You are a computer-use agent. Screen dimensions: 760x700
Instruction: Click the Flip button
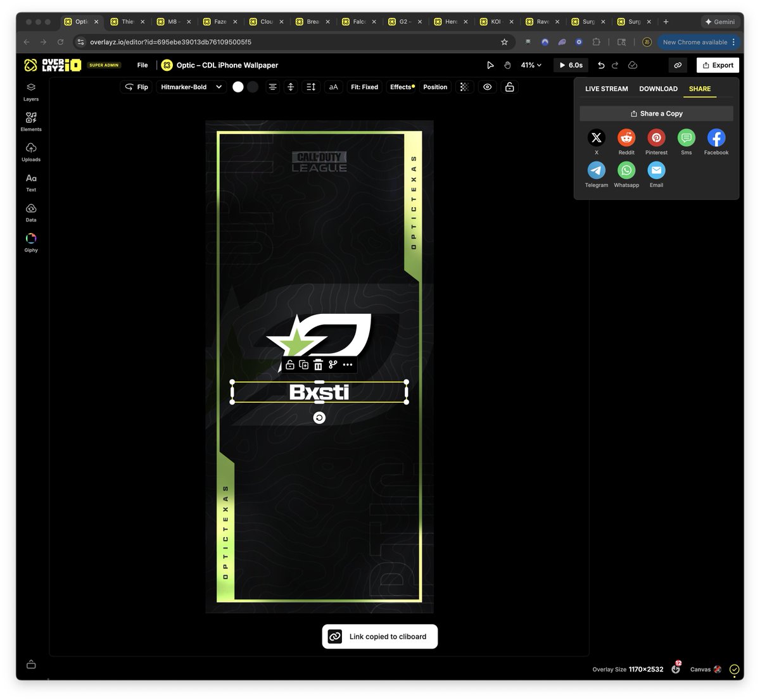point(136,87)
